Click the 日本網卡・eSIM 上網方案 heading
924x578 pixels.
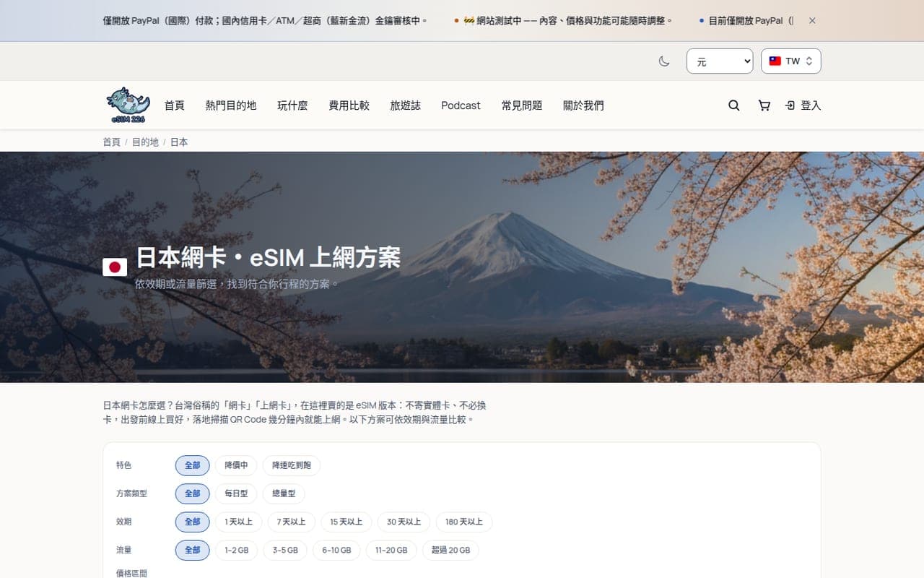coord(268,256)
